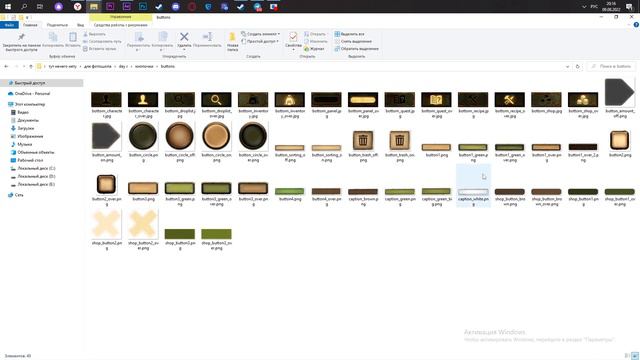
Task: Open the File (Файл) tab
Action: pos(9,25)
